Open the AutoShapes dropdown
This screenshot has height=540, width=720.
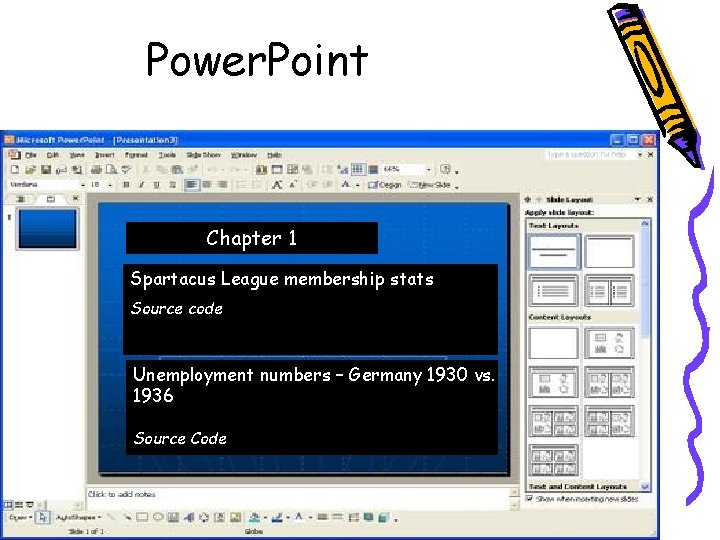click(79, 518)
